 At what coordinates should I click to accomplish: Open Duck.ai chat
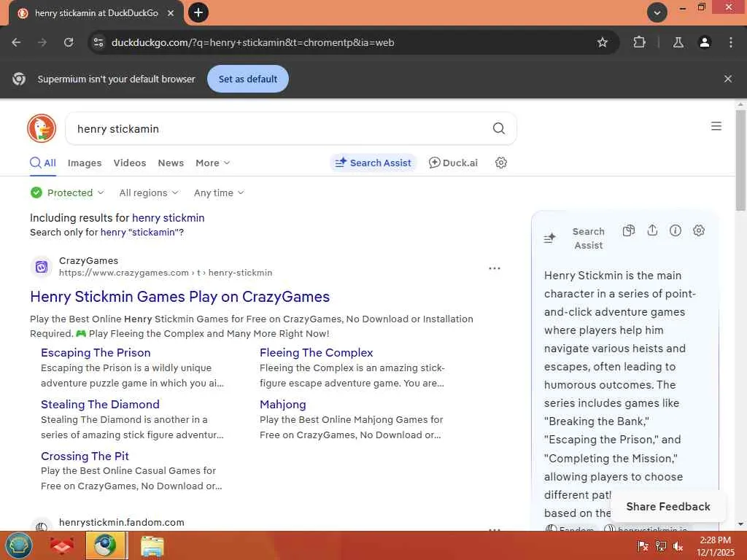pos(453,163)
